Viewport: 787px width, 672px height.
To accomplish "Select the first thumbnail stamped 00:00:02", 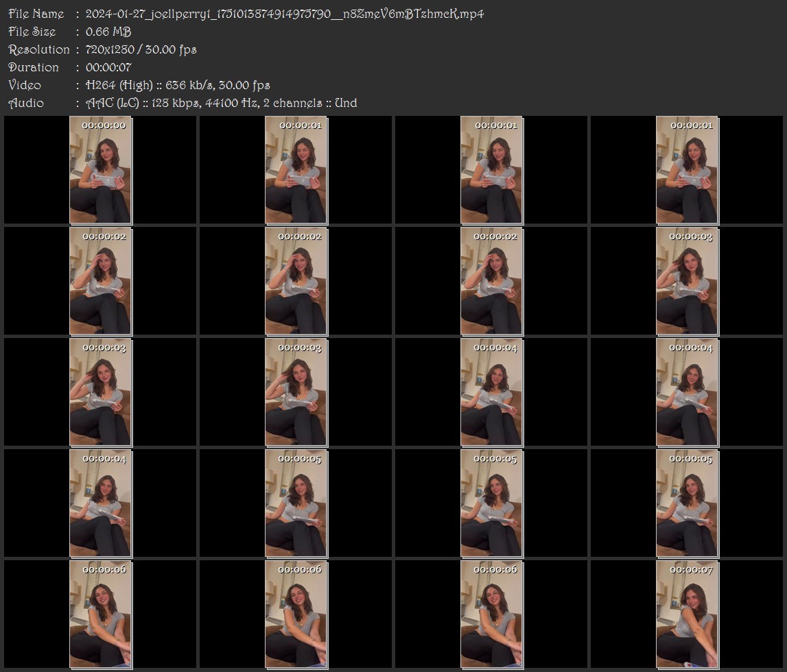I will [x=100, y=281].
